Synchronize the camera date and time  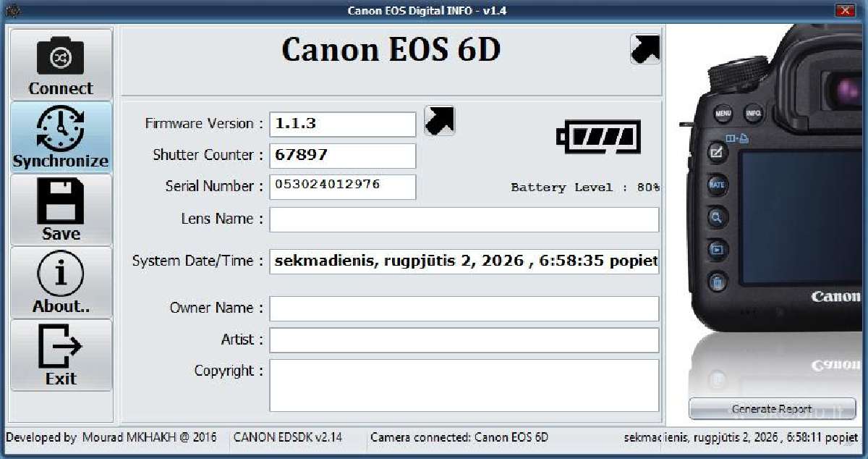click(x=61, y=137)
